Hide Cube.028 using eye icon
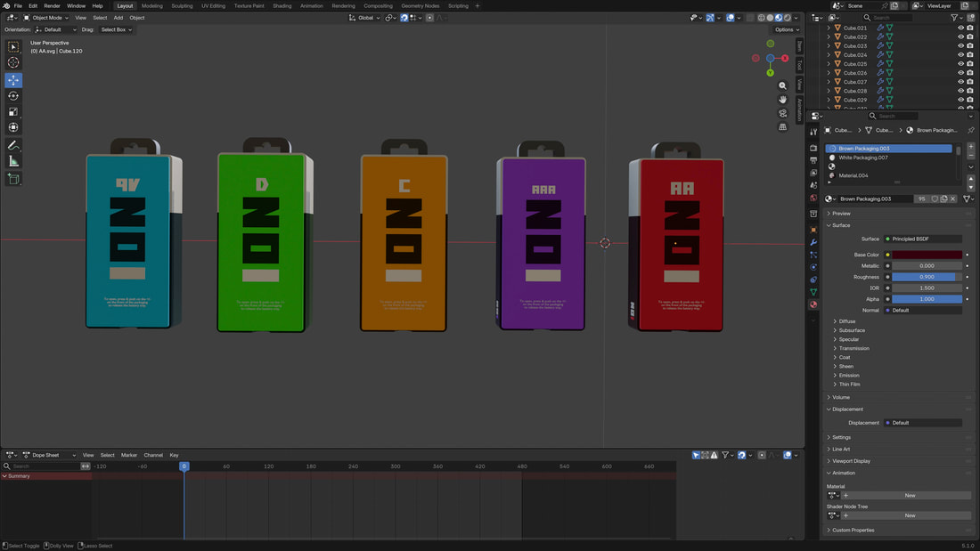The width and height of the screenshot is (980, 551). point(960,91)
